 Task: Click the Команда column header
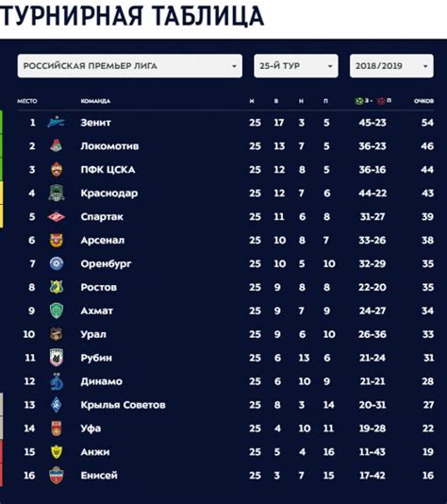95,101
